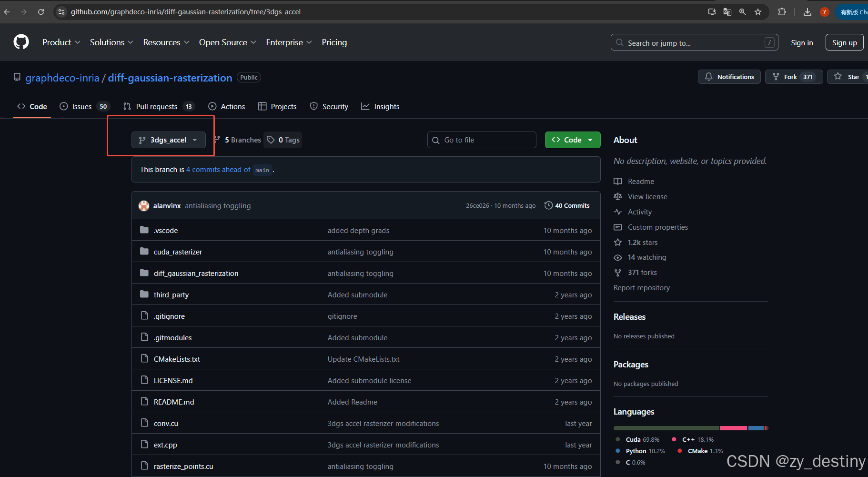This screenshot has height=477, width=868.
Task: Open the LICENSE.md file
Action: pos(173,380)
